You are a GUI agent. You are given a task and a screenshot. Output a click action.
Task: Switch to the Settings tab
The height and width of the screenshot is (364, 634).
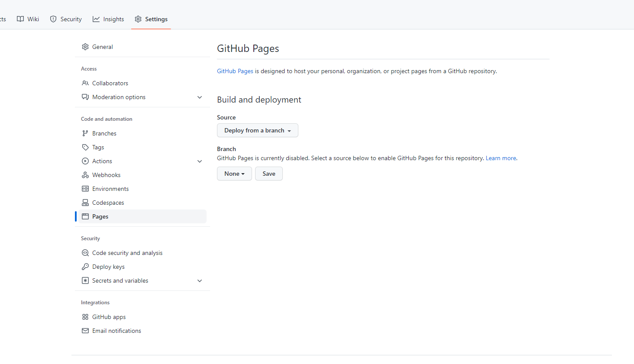pyautogui.click(x=151, y=19)
